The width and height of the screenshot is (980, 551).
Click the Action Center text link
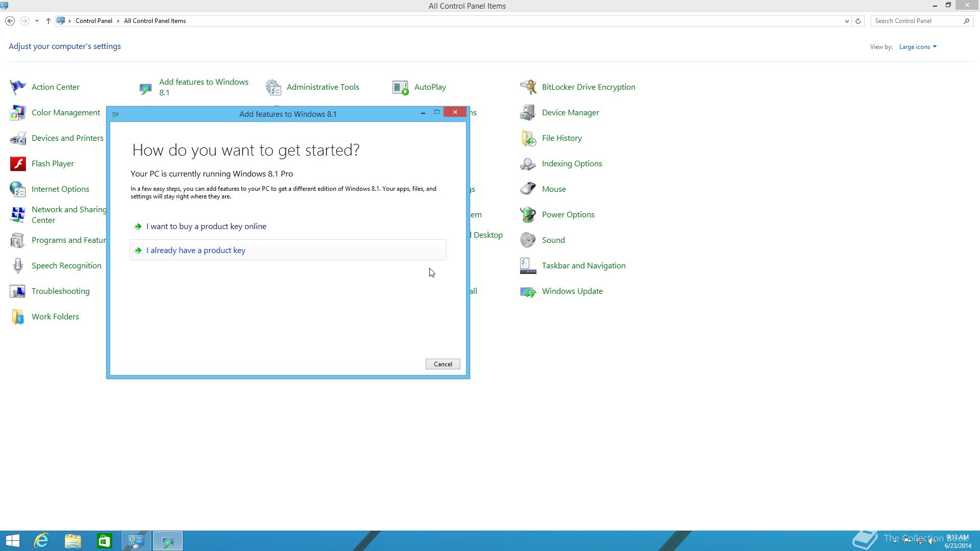tap(56, 87)
